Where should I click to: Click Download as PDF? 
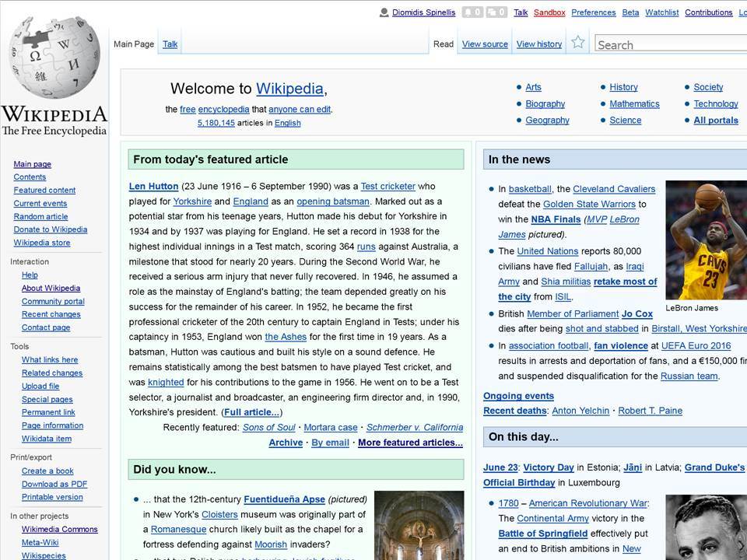point(54,484)
